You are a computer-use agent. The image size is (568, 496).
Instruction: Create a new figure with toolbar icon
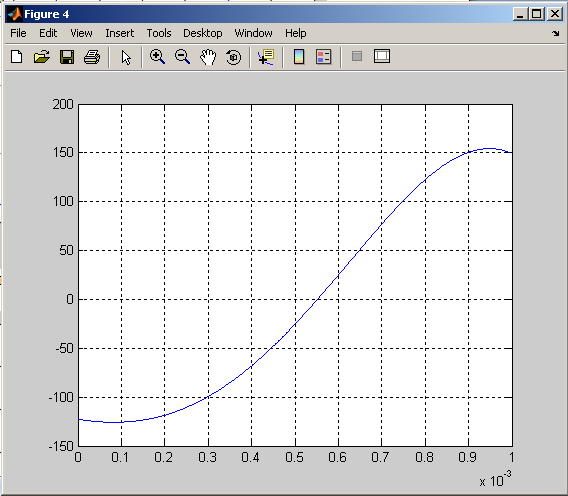17,57
